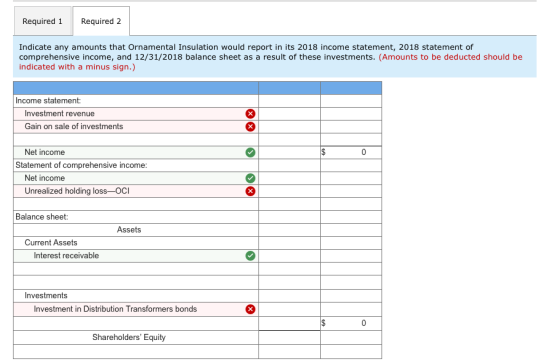Click the Assets heading cell

coord(136,230)
